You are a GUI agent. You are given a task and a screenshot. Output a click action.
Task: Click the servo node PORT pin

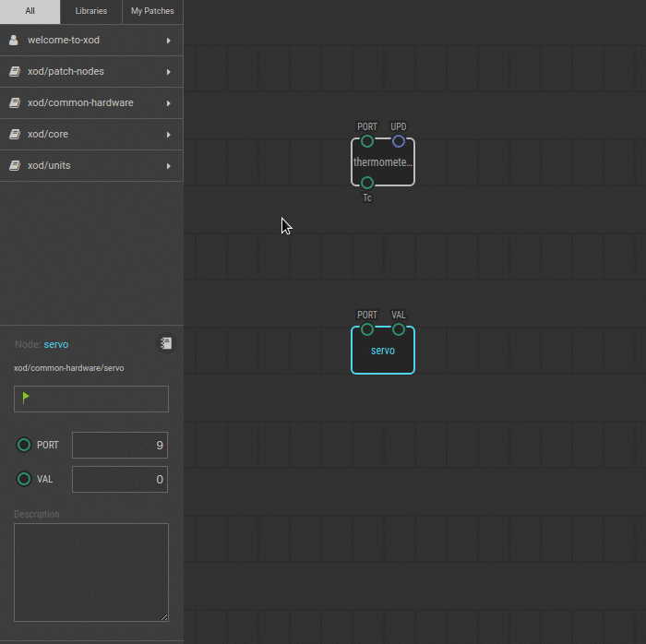pos(367,329)
